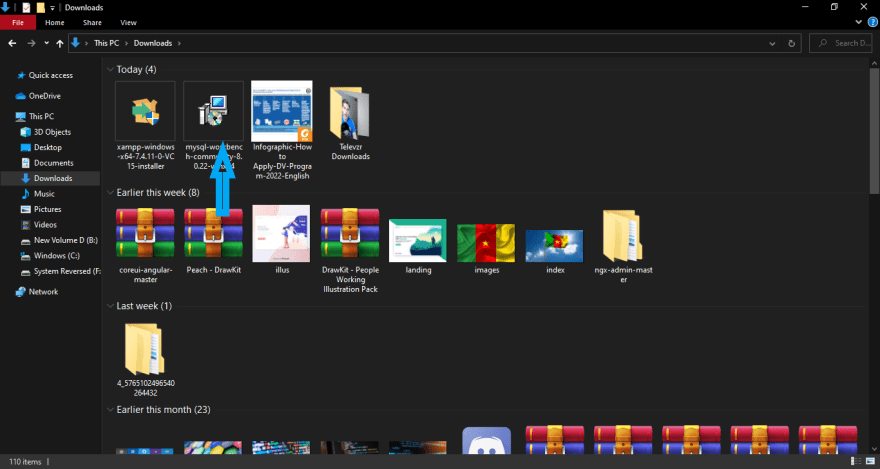Screen dimensions: 880x469
Task: Select the Discord installer icon
Action: click(x=487, y=441)
